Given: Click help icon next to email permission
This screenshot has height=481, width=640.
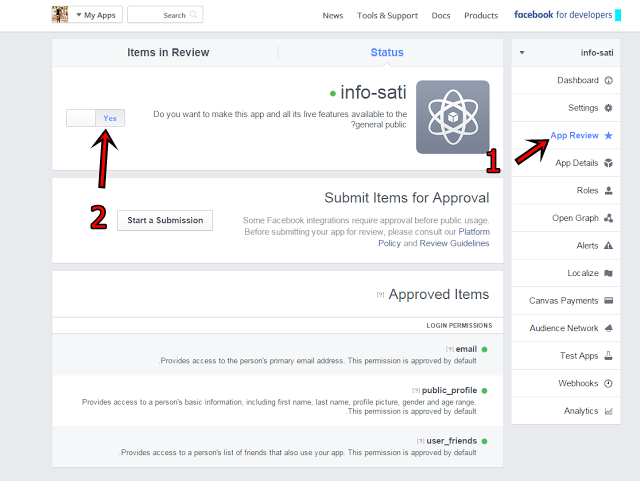Looking at the screenshot, I should tap(450, 349).
